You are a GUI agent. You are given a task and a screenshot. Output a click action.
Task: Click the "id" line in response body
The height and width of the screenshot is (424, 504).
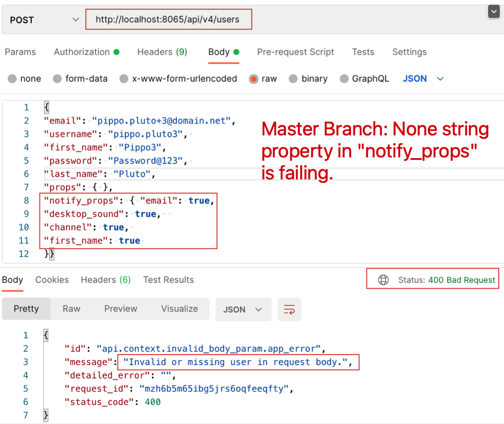click(195, 348)
